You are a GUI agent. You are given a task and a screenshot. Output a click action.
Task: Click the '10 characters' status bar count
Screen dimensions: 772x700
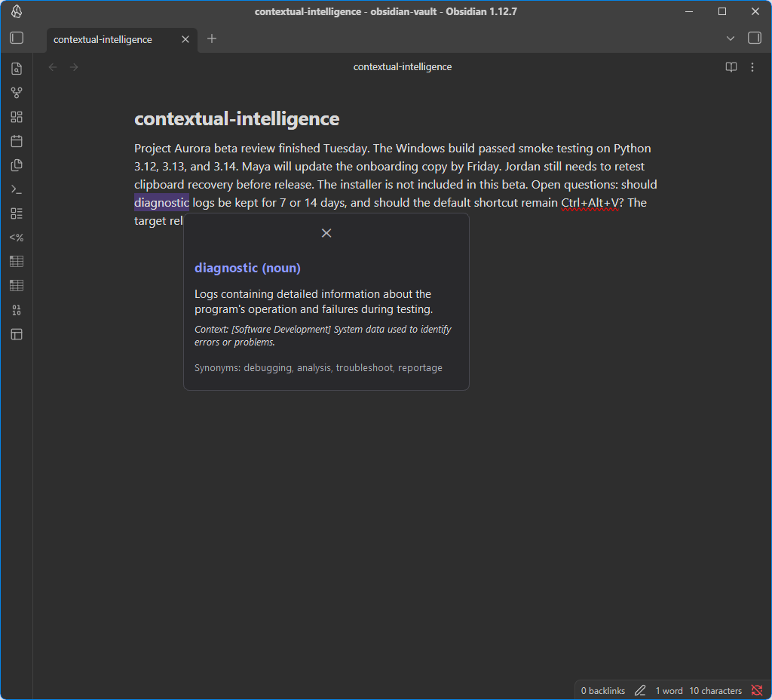715,691
